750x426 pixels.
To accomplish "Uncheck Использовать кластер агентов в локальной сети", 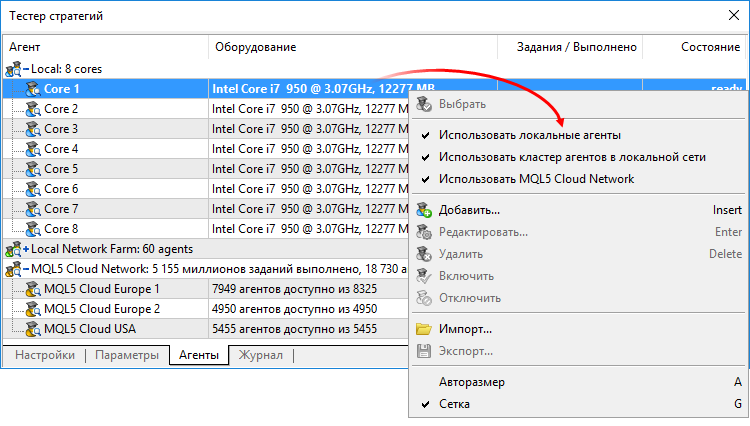I will [x=572, y=157].
